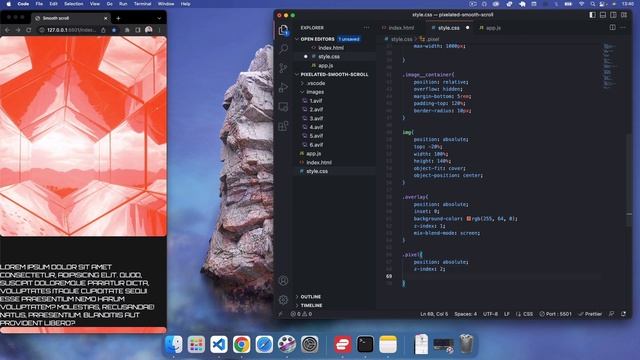The height and width of the screenshot is (360, 640).
Task: Click the Explorer panel more actions ellipsis
Action: 366,28
